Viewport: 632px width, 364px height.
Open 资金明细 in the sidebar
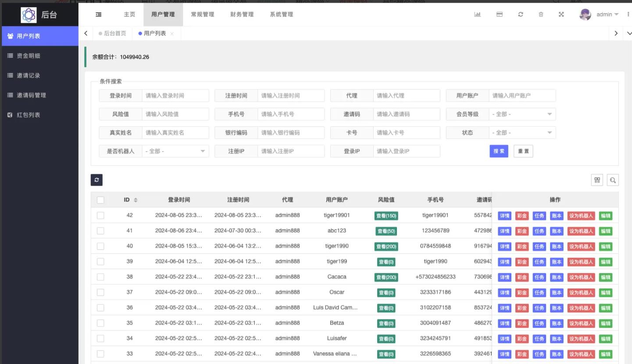point(29,56)
